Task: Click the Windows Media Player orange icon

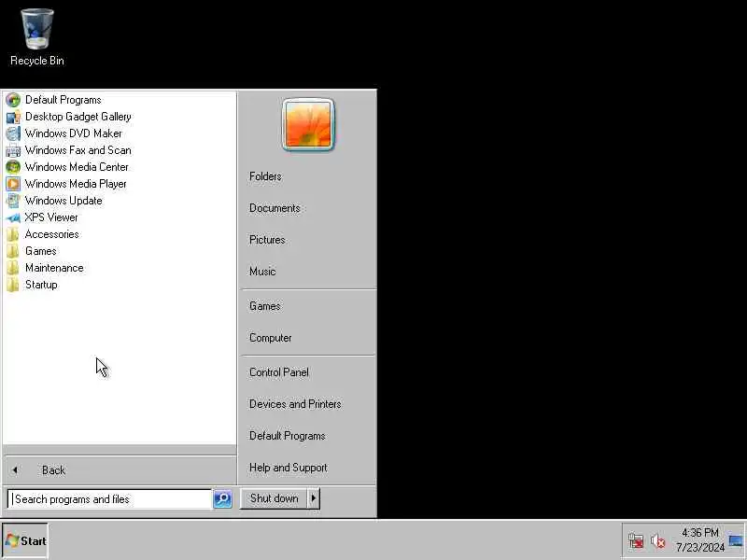Action: tap(13, 184)
